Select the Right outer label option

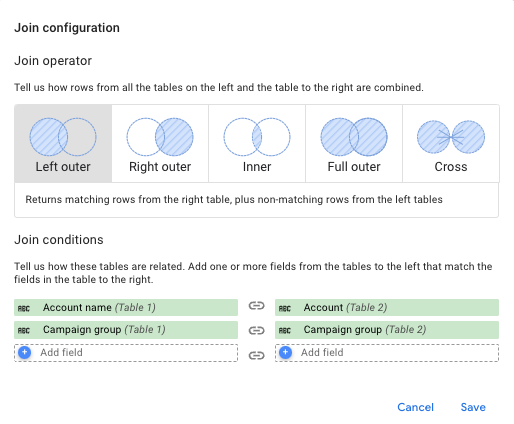(160, 167)
